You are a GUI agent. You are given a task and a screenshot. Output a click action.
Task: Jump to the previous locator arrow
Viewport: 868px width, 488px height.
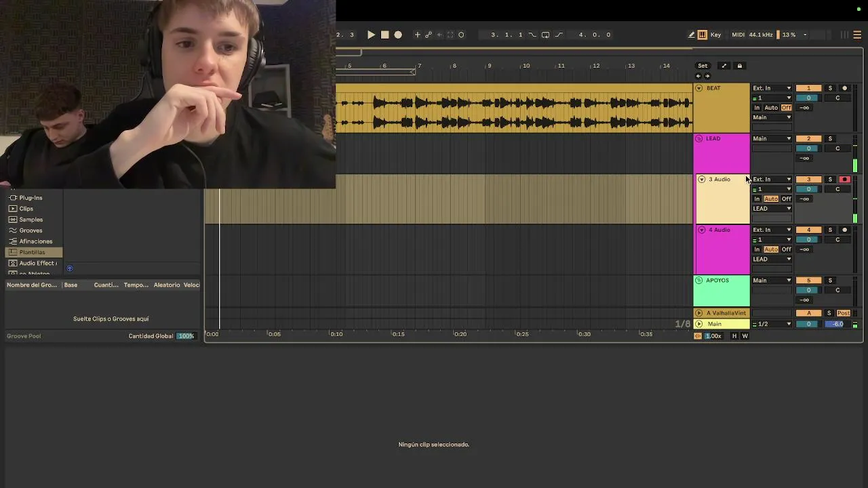[x=698, y=76]
